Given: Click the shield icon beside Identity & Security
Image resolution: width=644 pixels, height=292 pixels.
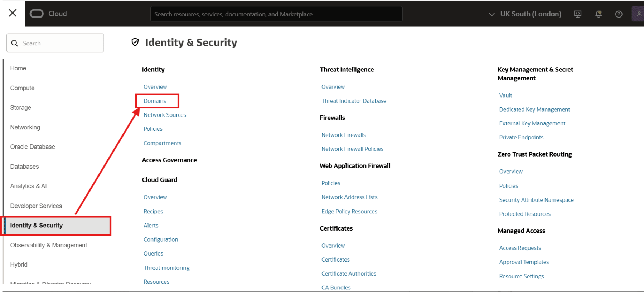Looking at the screenshot, I should pos(135,42).
